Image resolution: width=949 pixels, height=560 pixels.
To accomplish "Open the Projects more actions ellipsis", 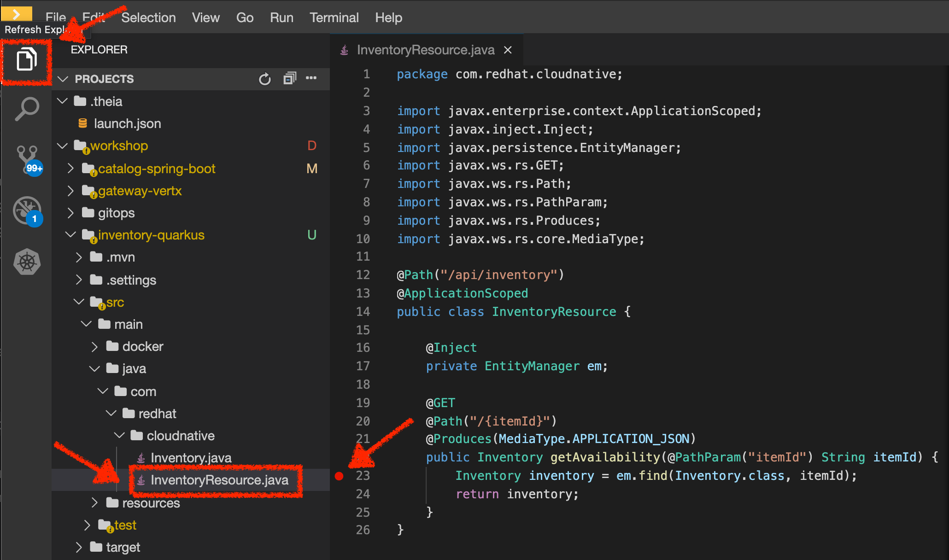I will 311,78.
